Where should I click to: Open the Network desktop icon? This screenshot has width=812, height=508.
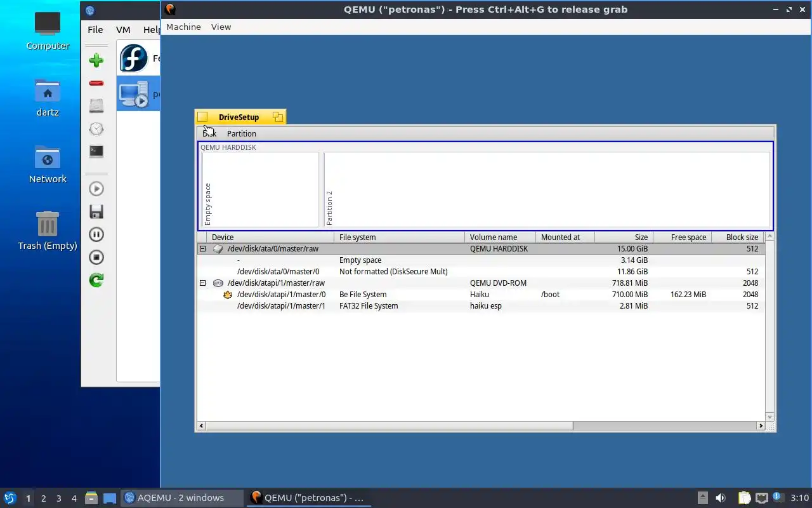click(x=48, y=157)
